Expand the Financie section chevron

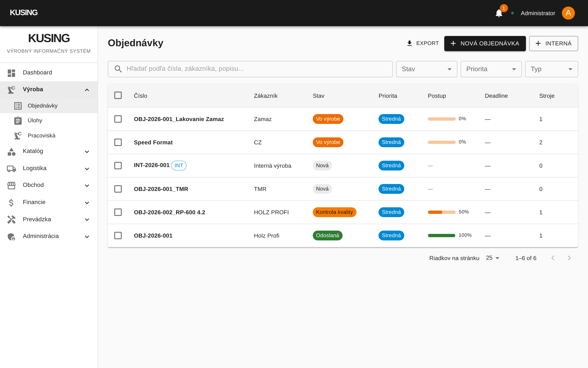(x=87, y=203)
